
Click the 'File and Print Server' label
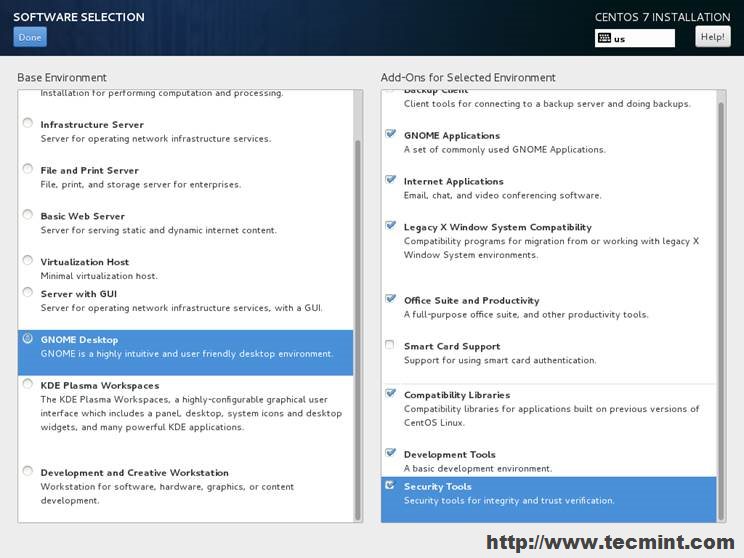pos(90,170)
